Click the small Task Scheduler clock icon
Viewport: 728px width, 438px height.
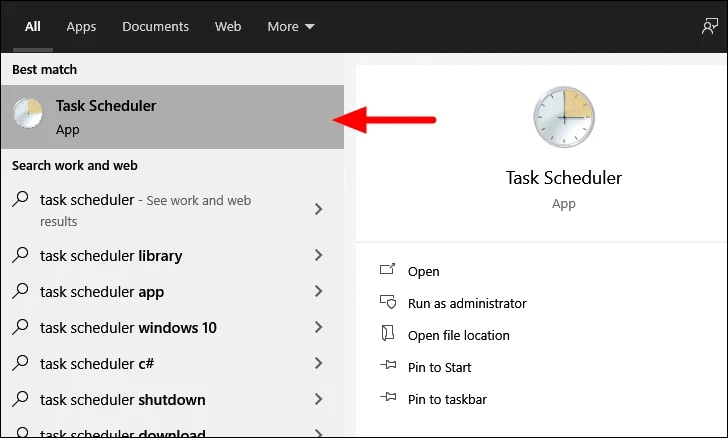28,113
